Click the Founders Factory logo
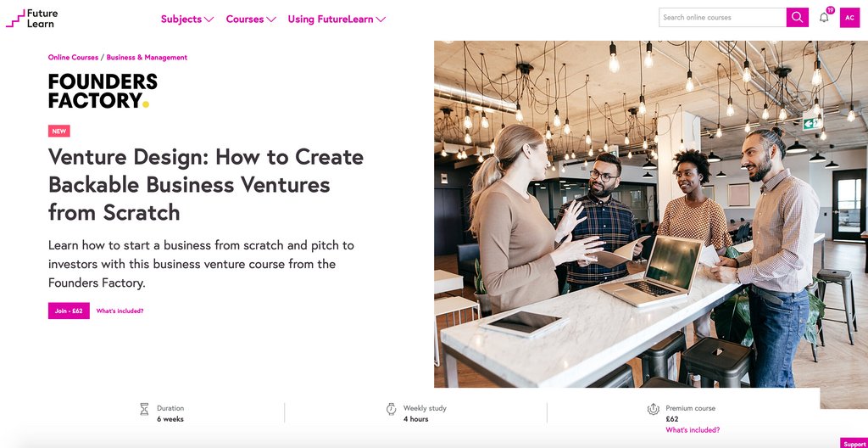Screen dimensions: 868x448 103,91
